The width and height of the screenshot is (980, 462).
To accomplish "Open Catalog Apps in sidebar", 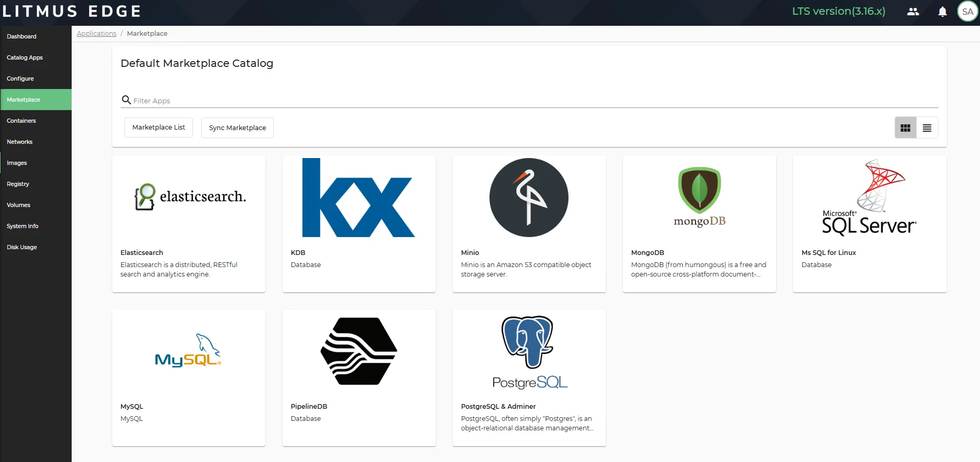I will coord(36,57).
